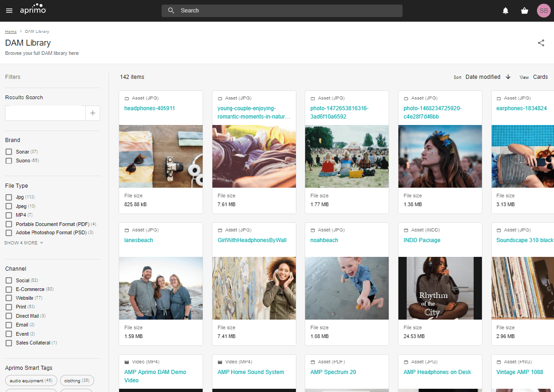Click the search magnifier icon

point(171,11)
